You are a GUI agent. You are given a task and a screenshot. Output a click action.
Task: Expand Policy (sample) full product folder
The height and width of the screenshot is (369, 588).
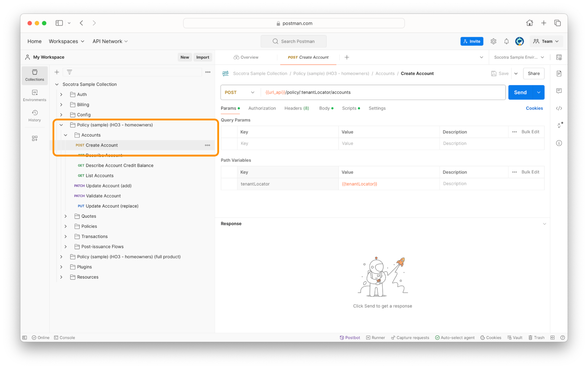pyautogui.click(x=61, y=257)
